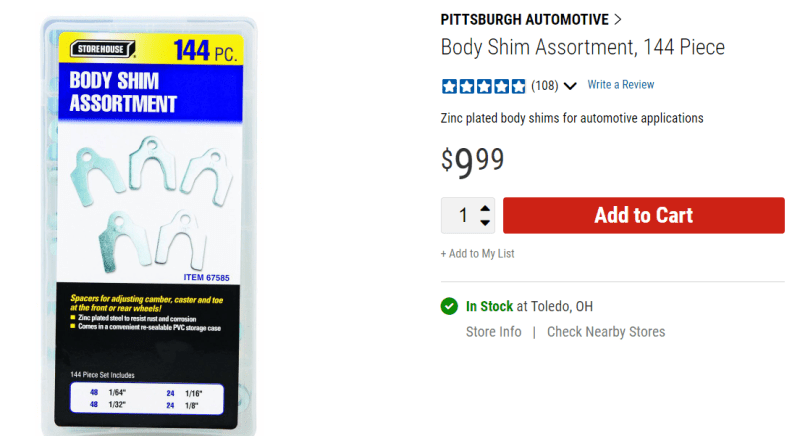This screenshot has width=800, height=436.
Task: Click the third rating star
Action: coord(484,86)
